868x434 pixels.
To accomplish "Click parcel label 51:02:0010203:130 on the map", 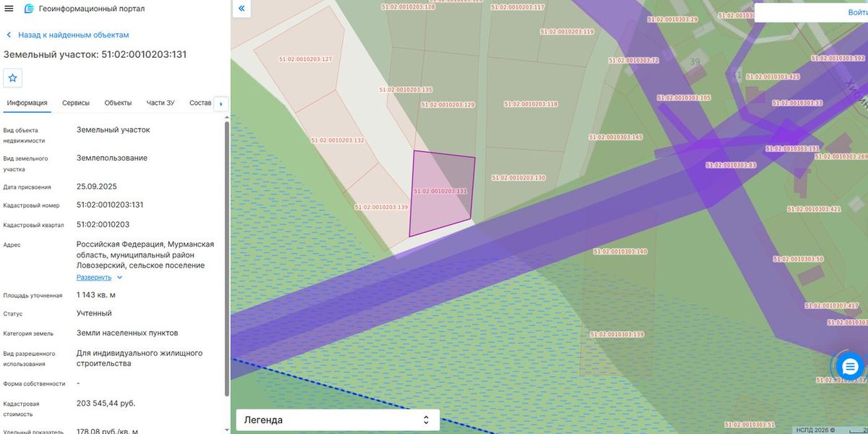I will [x=519, y=177].
